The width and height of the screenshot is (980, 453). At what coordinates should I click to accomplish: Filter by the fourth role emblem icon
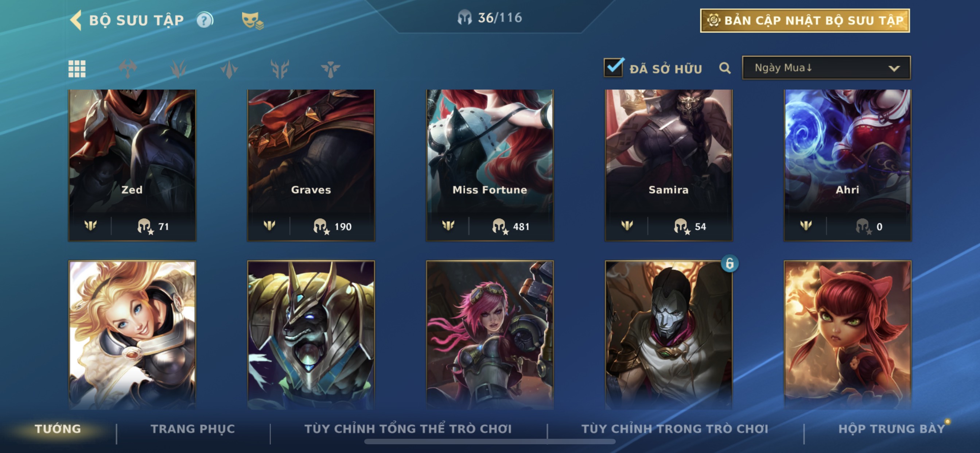(x=280, y=69)
